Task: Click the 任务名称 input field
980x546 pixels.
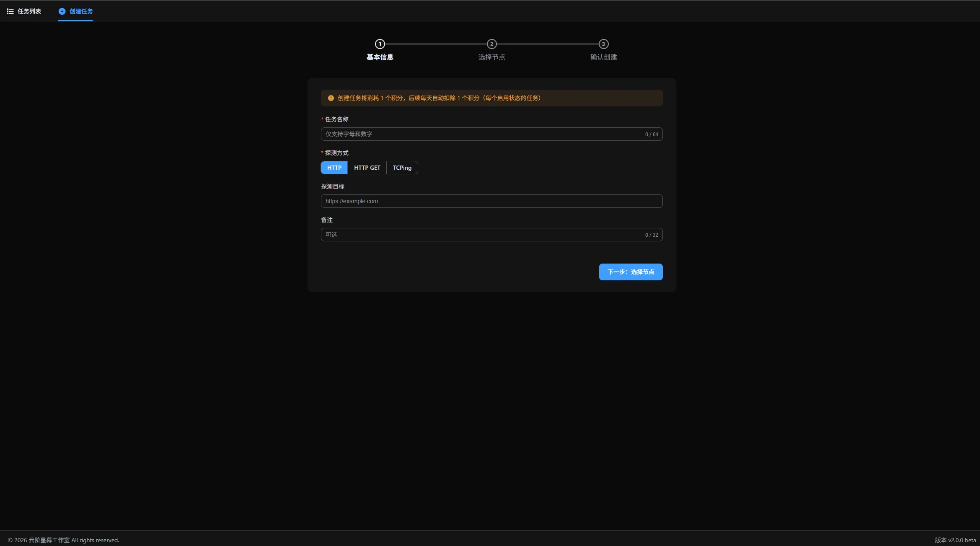Action: click(x=482, y=134)
